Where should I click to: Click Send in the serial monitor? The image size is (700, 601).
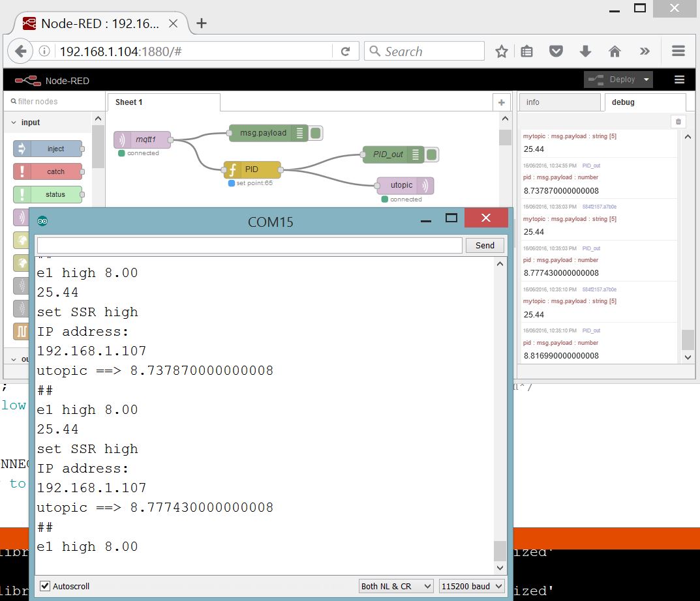pos(485,245)
